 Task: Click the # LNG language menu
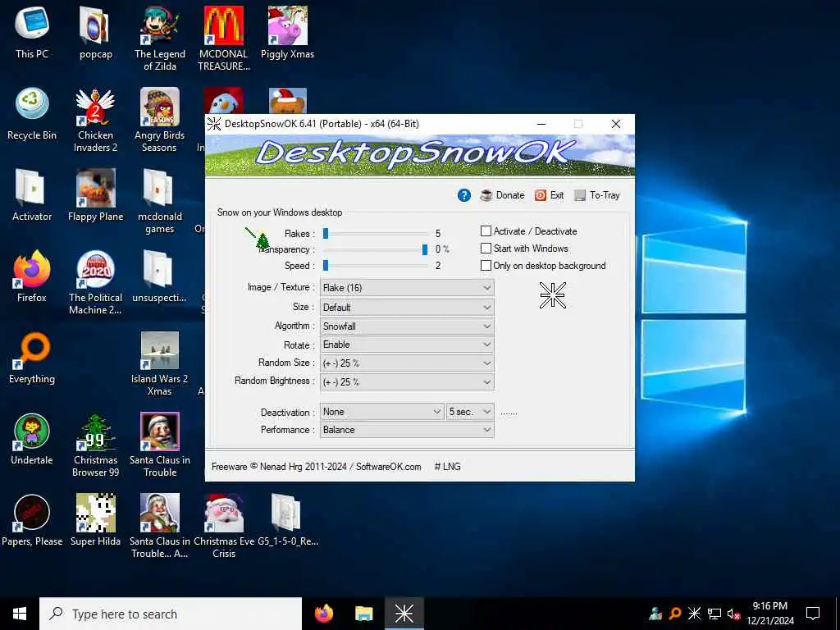447,467
